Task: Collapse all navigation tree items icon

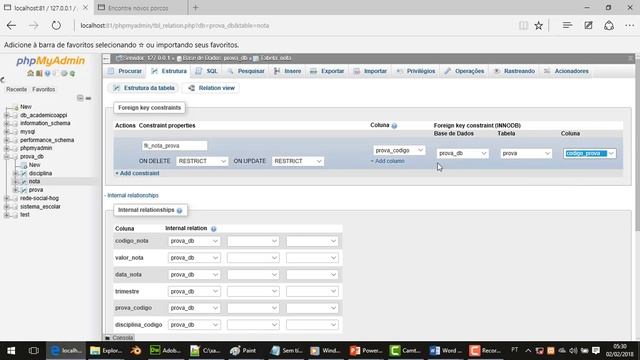Action: (x=80, y=98)
